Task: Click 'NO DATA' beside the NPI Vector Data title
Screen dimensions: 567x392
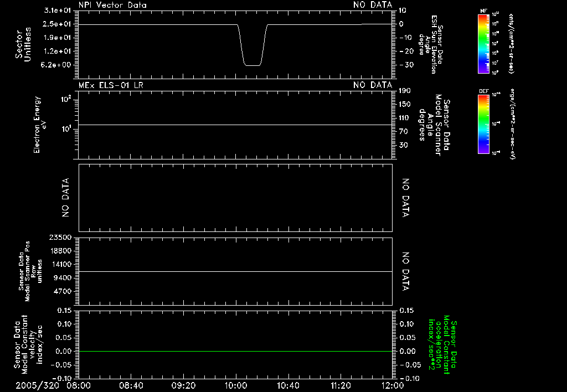Action: pyautogui.click(x=373, y=5)
